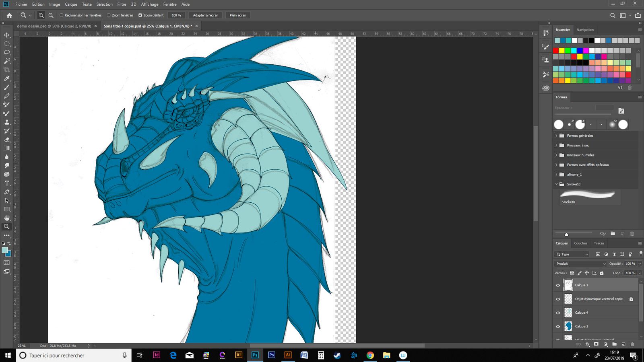Screen dimensions: 644x362
Task: Go to the Home screen icon
Action: click(9, 15)
